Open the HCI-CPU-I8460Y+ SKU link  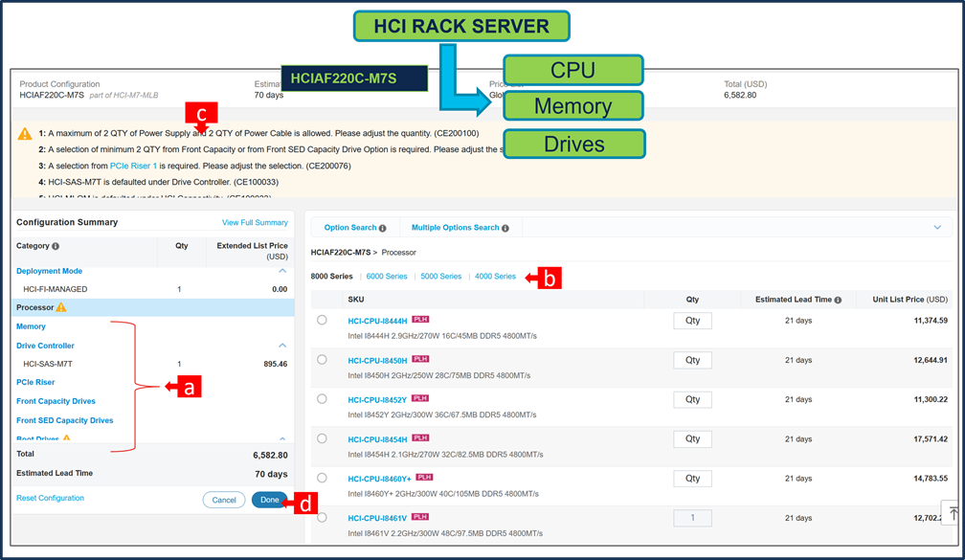[x=379, y=479]
